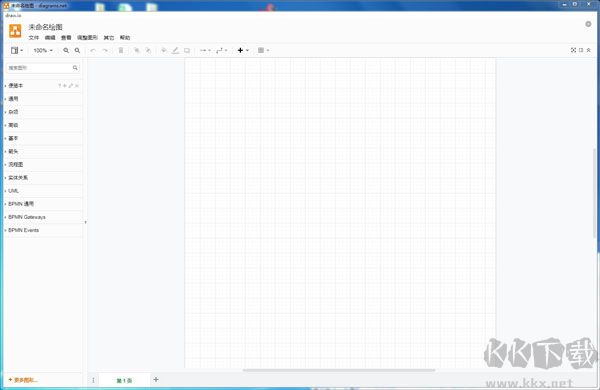Click the scratchpad add plus icon
Image resolution: width=600 pixels, height=390 pixels.
[65, 86]
